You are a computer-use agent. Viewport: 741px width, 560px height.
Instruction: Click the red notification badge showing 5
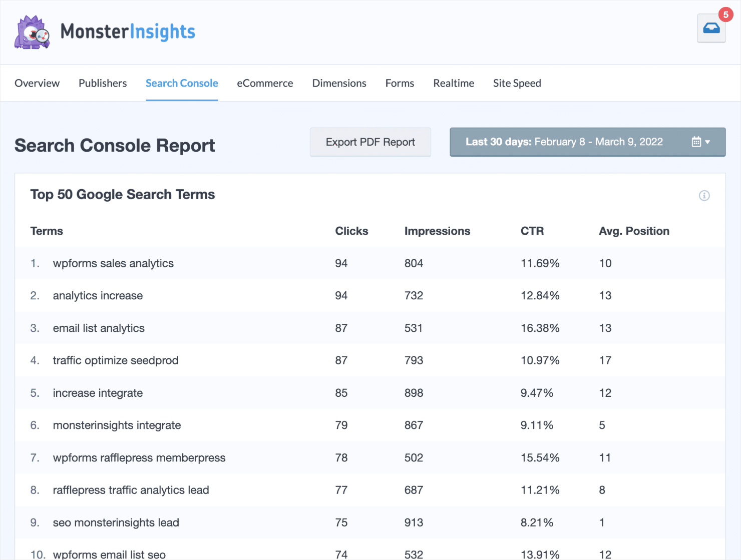tap(725, 15)
